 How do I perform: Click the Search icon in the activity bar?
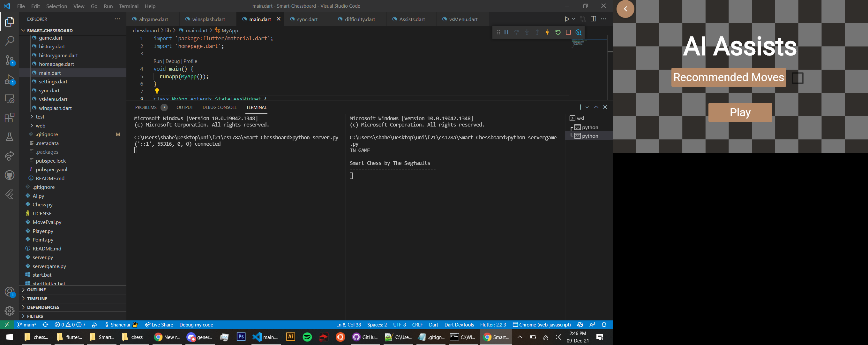pos(10,41)
